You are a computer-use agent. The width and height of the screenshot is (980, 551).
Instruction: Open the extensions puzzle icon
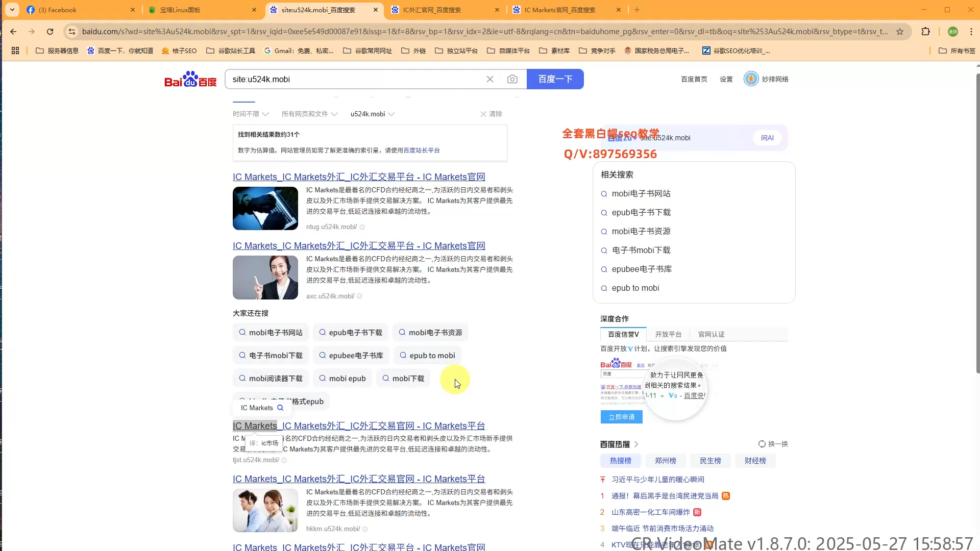click(925, 32)
